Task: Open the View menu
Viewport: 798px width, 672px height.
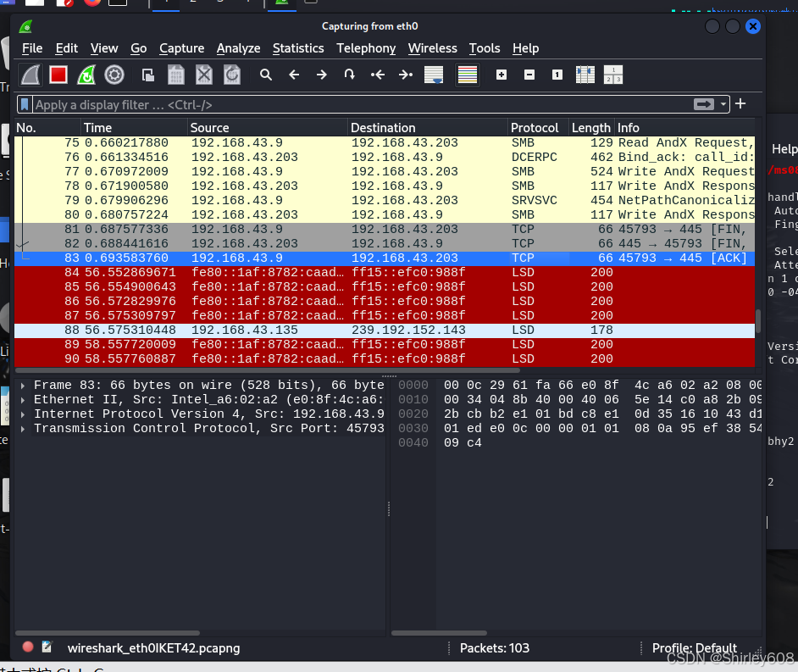Action: 104,48
